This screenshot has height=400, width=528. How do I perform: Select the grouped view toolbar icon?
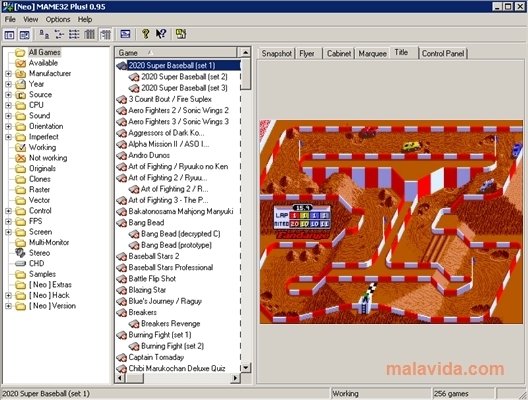click(x=105, y=34)
